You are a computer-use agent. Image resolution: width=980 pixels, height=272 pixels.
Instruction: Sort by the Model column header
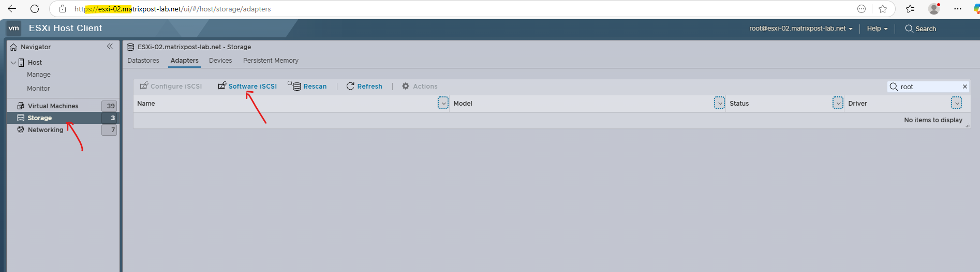point(463,104)
